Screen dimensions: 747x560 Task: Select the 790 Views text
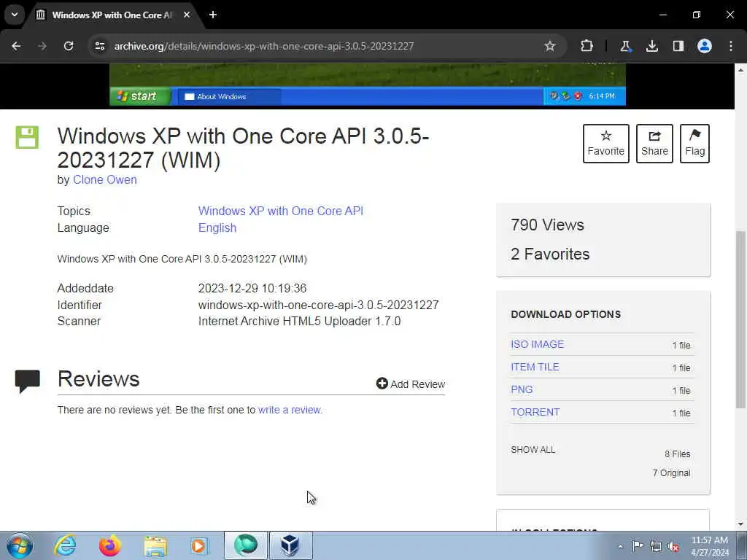(547, 225)
